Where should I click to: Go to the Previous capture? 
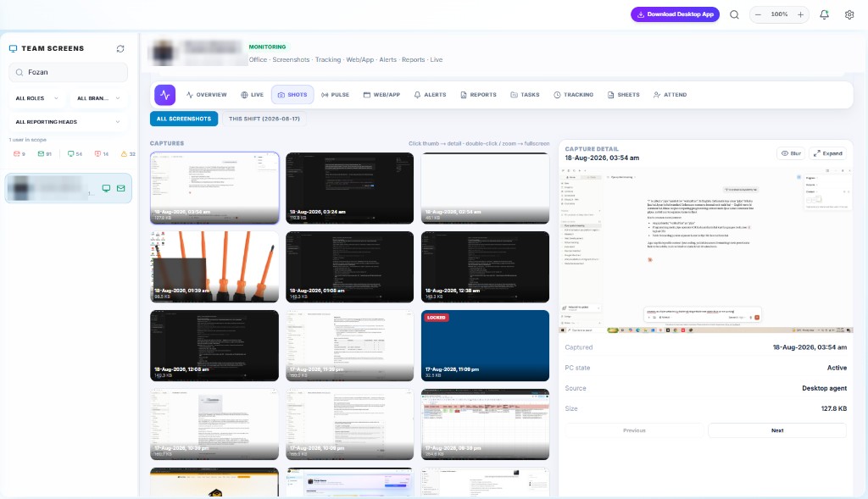634,430
